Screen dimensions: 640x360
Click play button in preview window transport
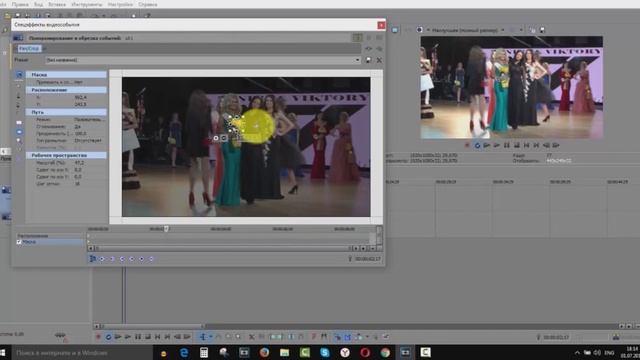(497, 145)
